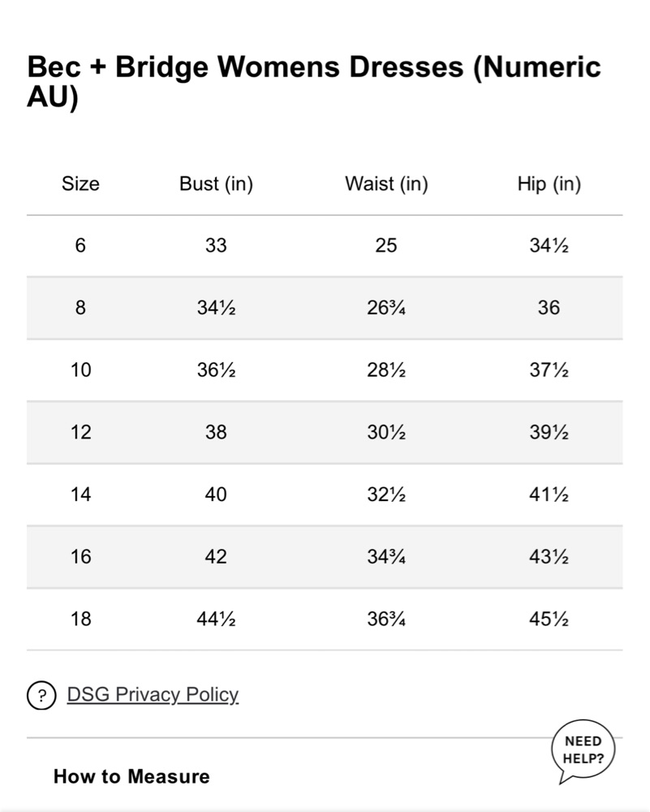Click the size 18 row label

[x=80, y=619]
